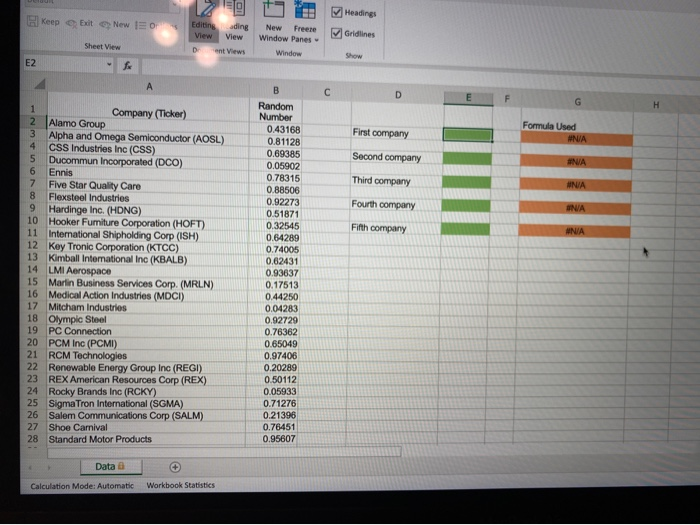
Task: Select column B header
Action: (x=276, y=91)
